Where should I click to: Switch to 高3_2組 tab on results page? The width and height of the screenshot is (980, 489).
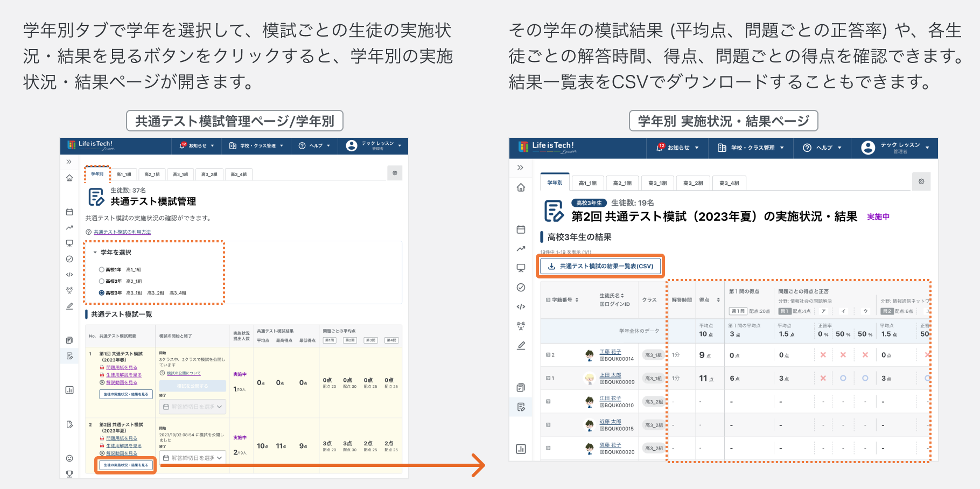pos(693,183)
